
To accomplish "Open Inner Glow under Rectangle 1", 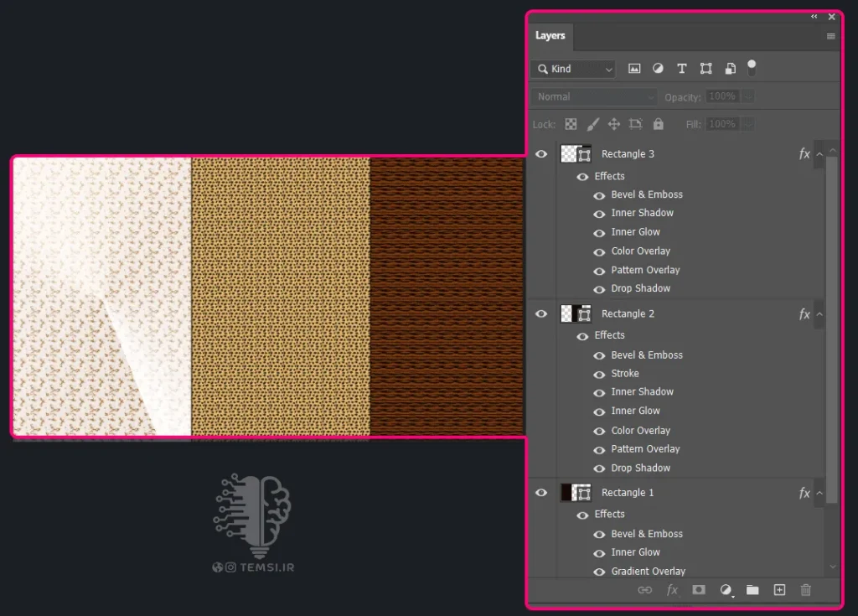I will (x=635, y=552).
